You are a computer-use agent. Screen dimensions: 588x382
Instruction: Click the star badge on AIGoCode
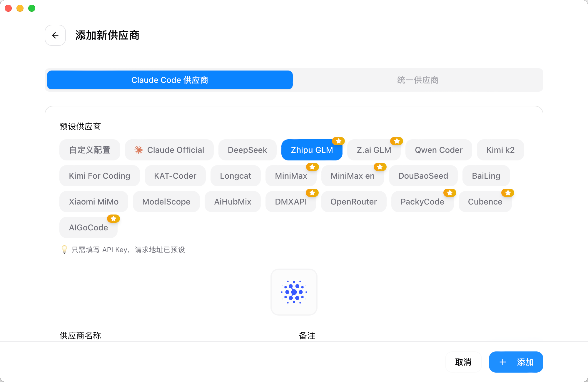click(113, 219)
